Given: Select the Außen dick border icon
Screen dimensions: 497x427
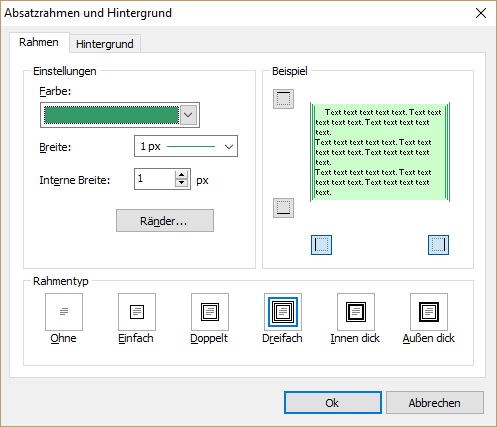Looking at the screenshot, I should click(x=429, y=312).
